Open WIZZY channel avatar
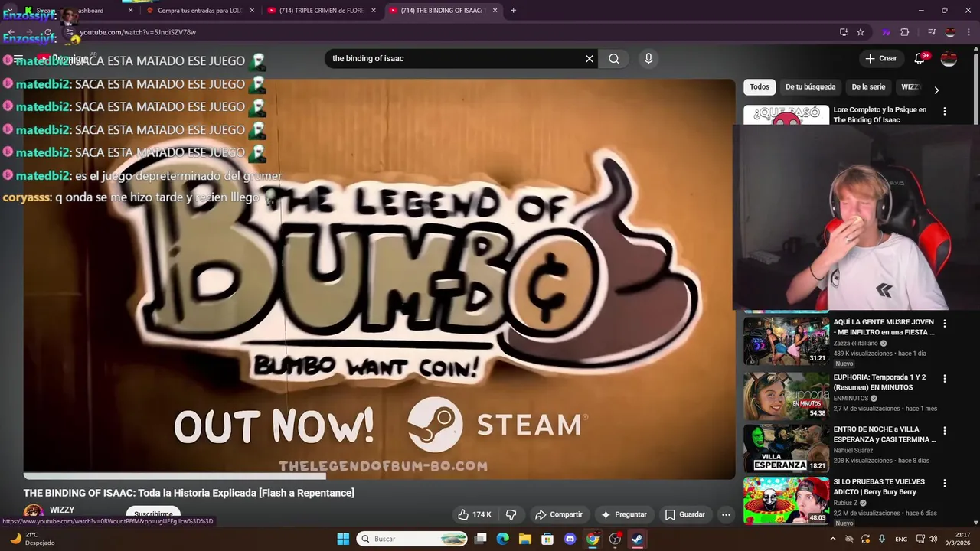The image size is (980, 551). (x=33, y=513)
